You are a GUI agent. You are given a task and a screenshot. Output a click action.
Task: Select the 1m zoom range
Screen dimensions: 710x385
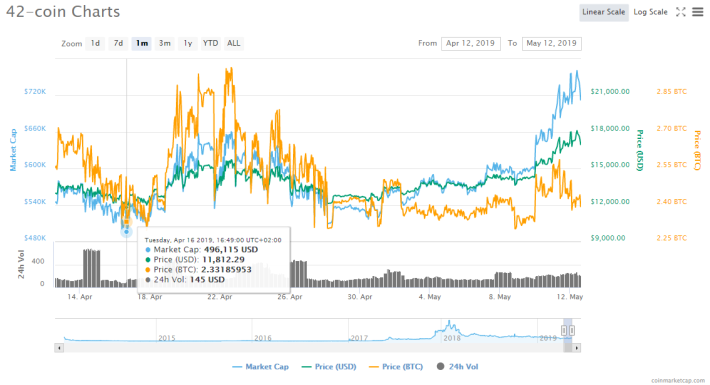(x=142, y=43)
